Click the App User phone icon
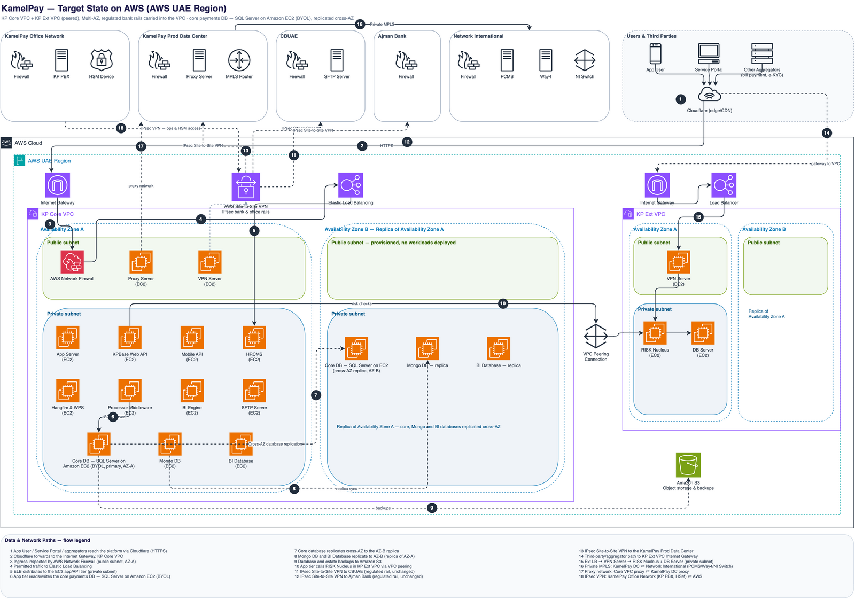Image resolution: width=855 pixels, height=616 pixels. [655, 53]
